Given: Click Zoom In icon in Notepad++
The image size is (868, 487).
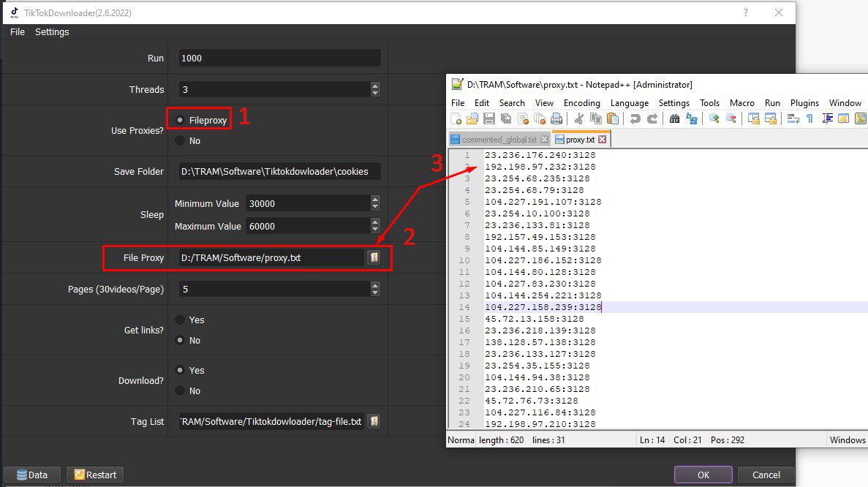Looking at the screenshot, I should click(x=714, y=119).
